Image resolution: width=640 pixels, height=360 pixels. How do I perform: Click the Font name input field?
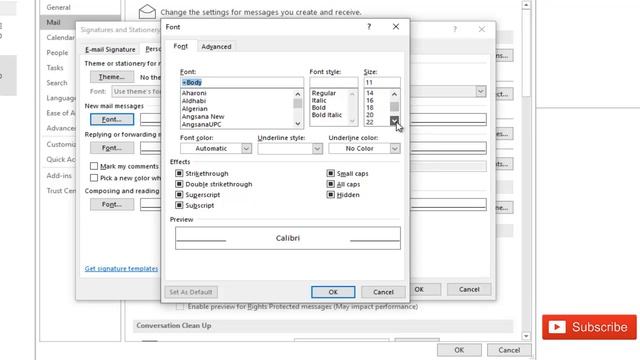coord(242,82)
